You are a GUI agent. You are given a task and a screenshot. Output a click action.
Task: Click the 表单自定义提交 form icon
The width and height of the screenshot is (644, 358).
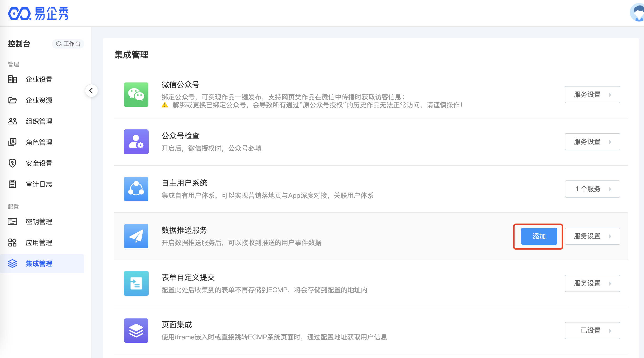click(x=136, y=283)
